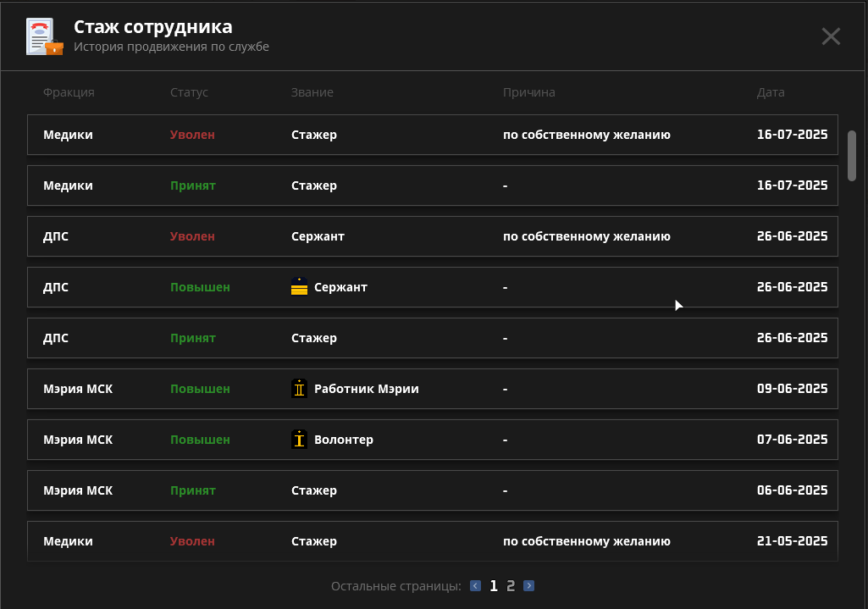Click the Работник Мэрии rank badge icon
Screen dimensions: 868x609
(x=299, y=389)
